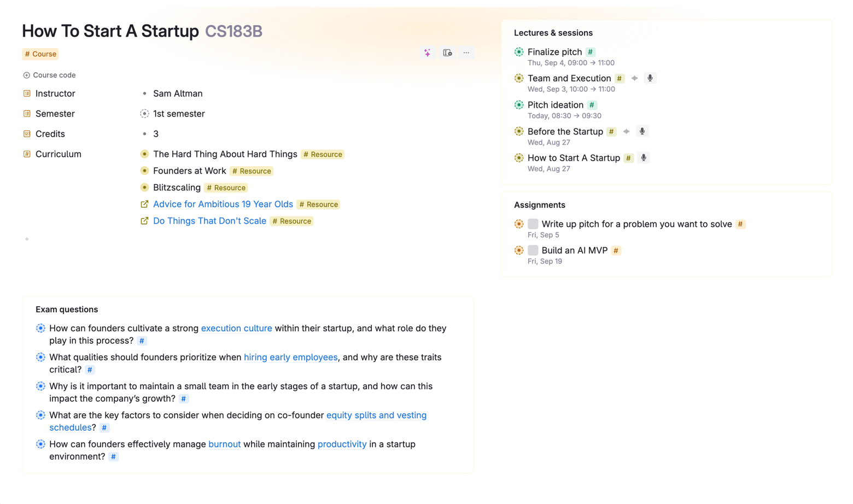Screen dimensions: 853x504
Task: Click the hashtag tag on Build an AI MVP
Action: (x=616, y=250)
